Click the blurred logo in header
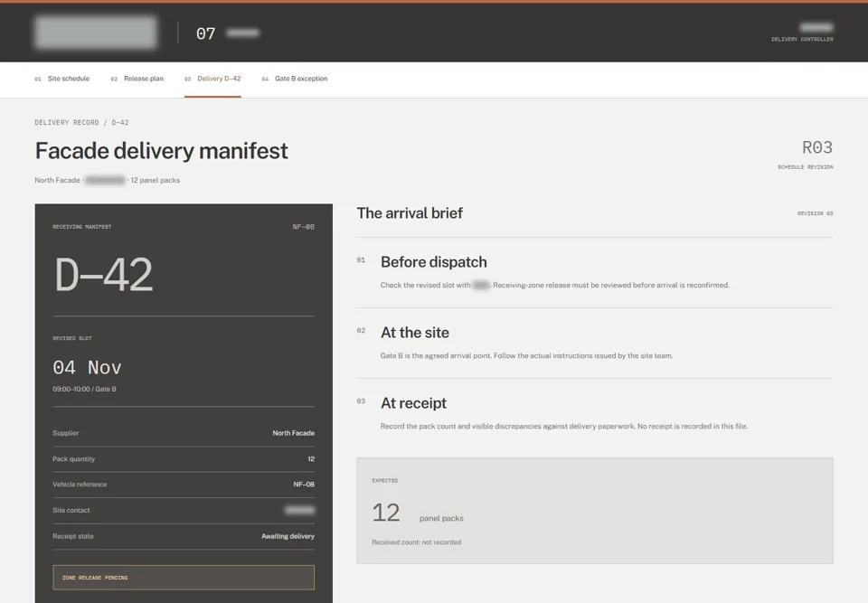 [96, 33]
